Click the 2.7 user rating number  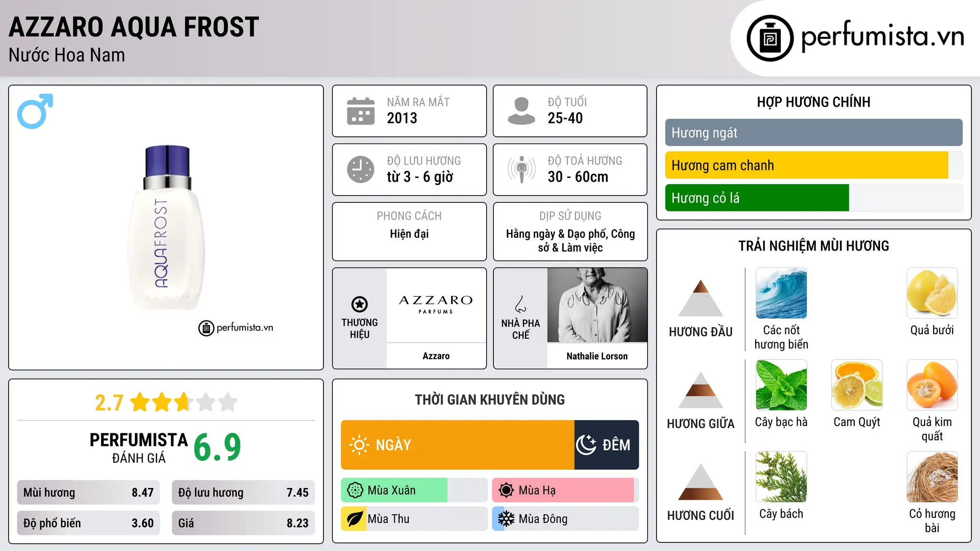point(109,403)
